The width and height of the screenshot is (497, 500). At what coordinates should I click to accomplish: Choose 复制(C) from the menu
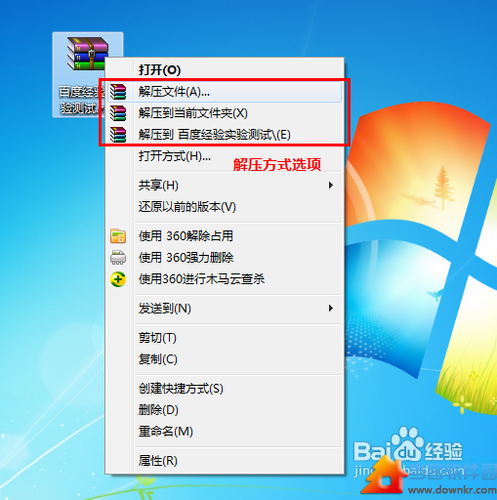point(225,359)
